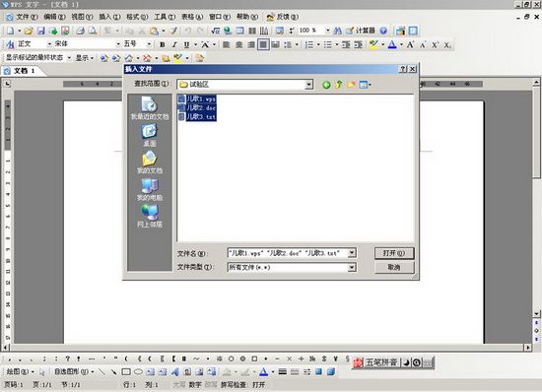Click the Save disk icon
This screenshot has height=392, width=542.
coord(40,31)
